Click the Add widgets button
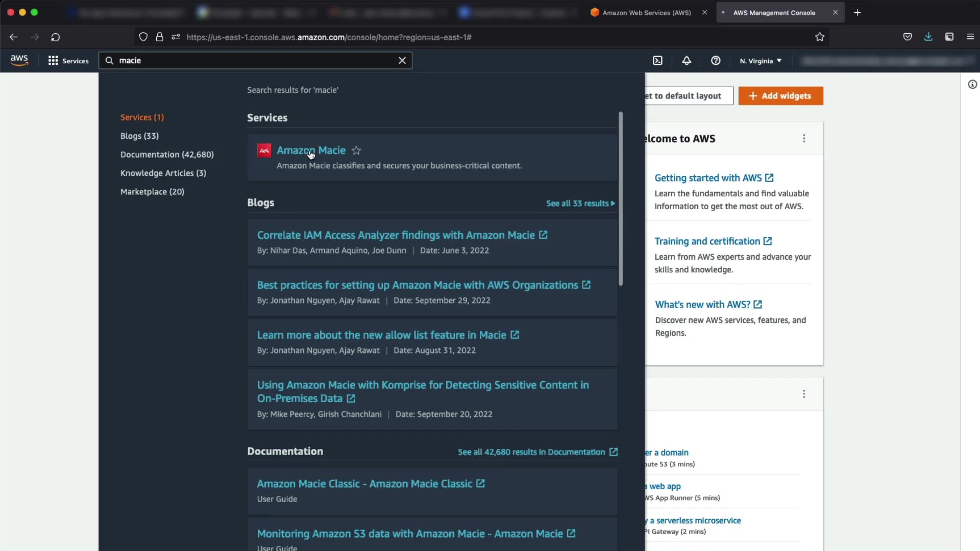The width and height of the screenshot is (980, 551). pyautogui.click(x=780, y=96)
